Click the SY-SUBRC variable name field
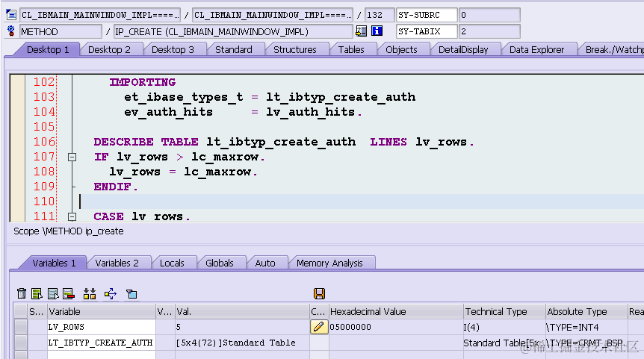Image resolution: width=644 pixels, height=359 pixels. [427, 15]
